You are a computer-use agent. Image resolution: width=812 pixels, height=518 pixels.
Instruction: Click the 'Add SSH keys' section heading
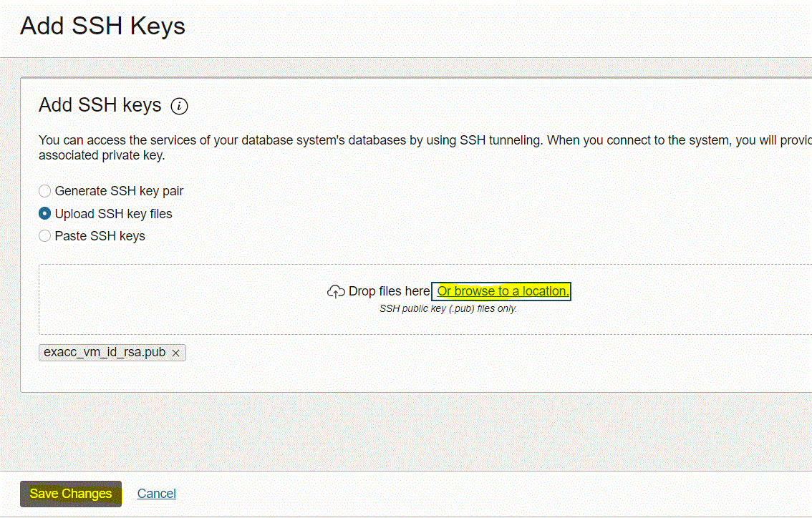click(100, 105)
